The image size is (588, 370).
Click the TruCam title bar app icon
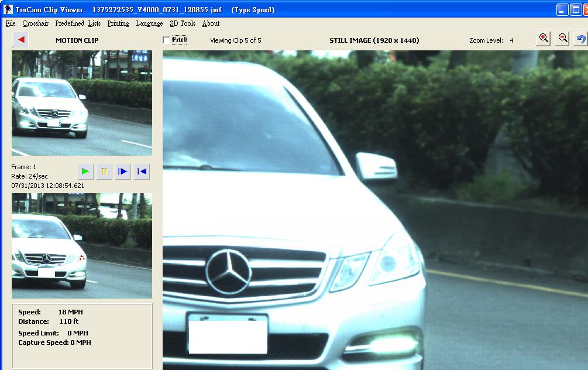(x=8, y=9)
